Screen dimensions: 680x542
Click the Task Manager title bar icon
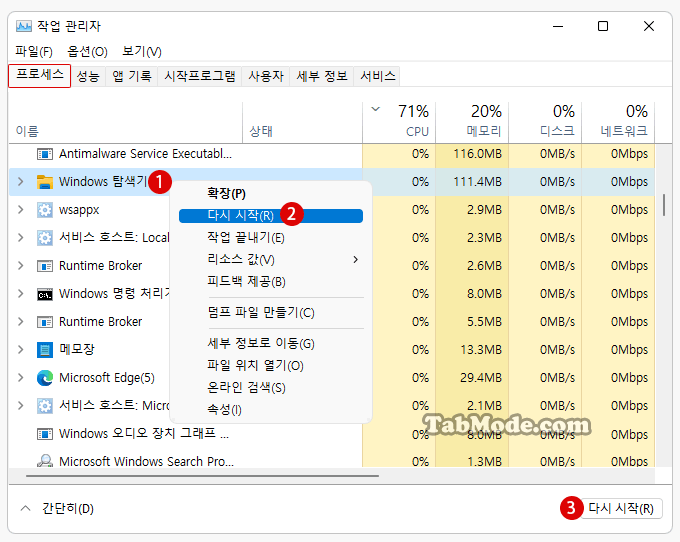(x=24, y=26)
